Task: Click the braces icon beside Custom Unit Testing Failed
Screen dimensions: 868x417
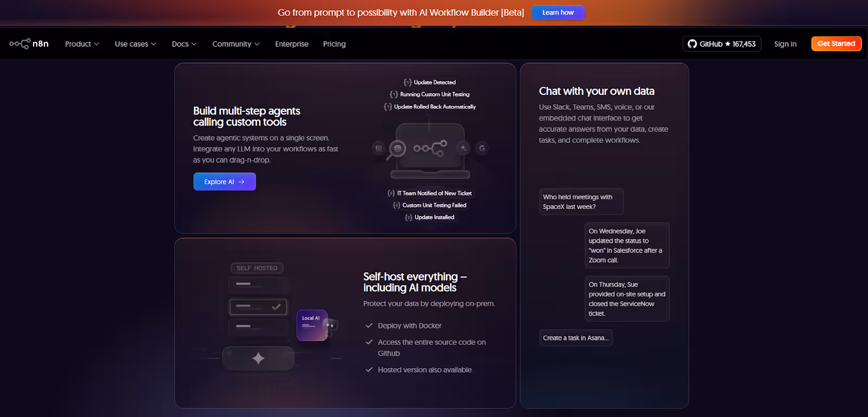Action: [397, 205]
